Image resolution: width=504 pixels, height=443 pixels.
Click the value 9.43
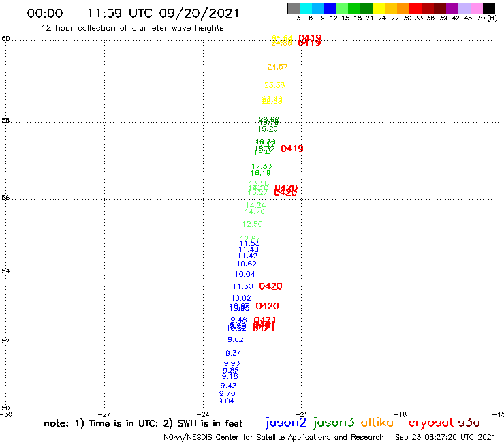(229, 386)
